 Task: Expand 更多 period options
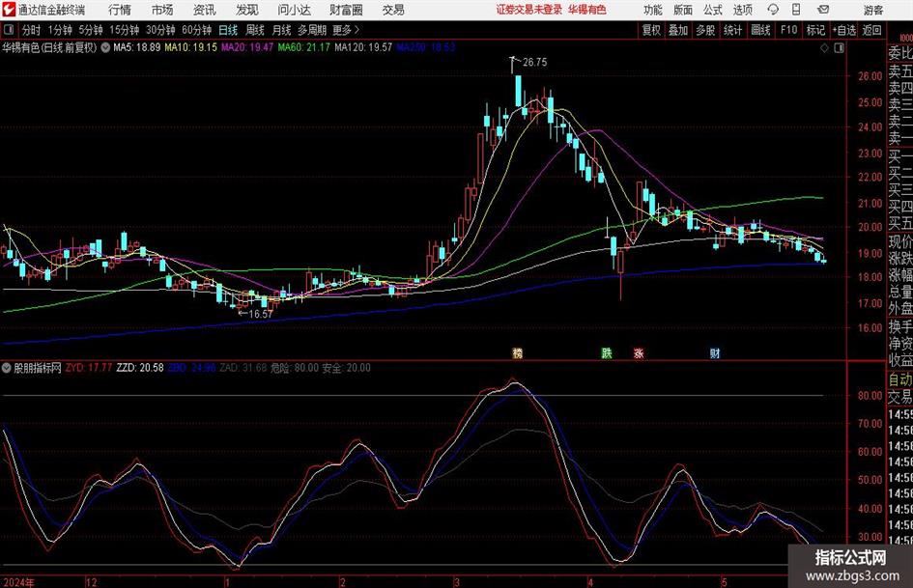(346, 30)
